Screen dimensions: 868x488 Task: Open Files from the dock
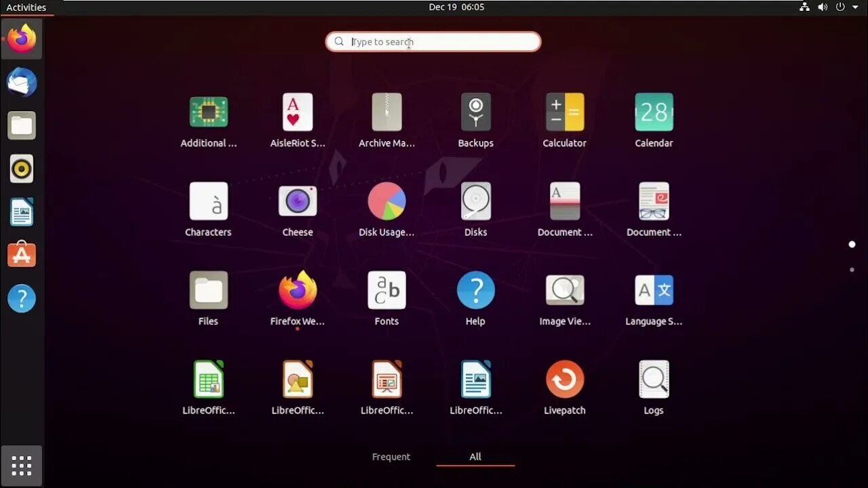(x=22, y=125)
